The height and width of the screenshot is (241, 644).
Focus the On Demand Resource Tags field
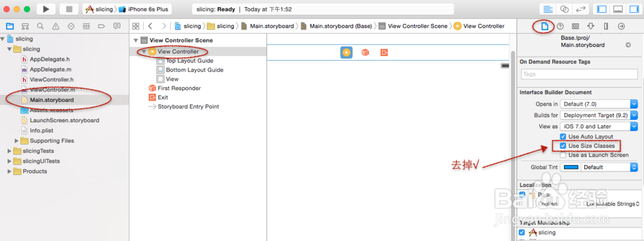pos(579,74)
